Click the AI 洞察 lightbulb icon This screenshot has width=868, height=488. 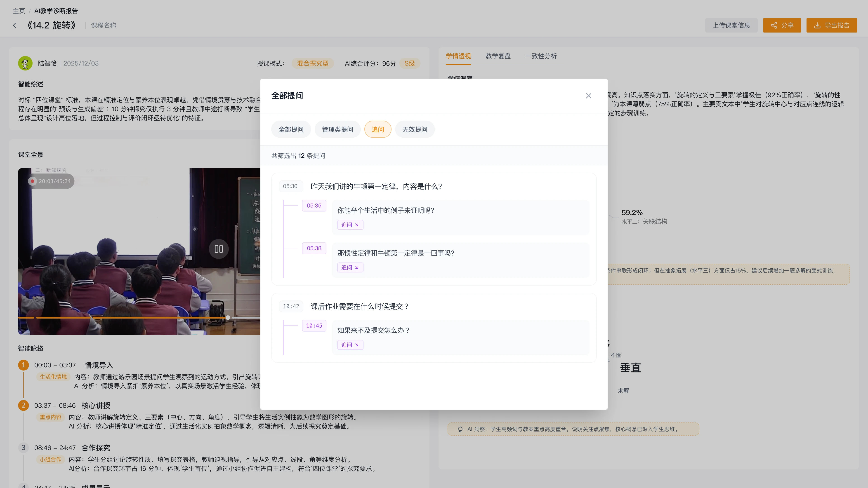click(x=460, y=429)
